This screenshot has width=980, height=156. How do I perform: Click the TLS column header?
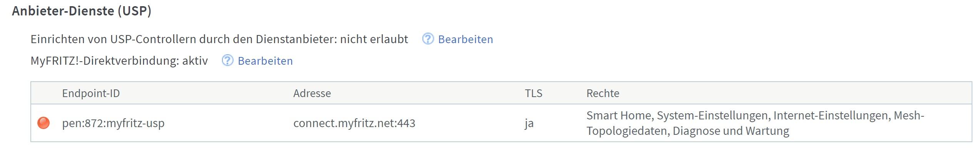533,93
